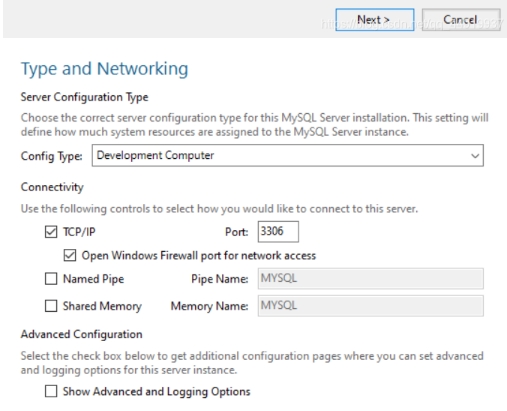Click the Shared Memory label
Viewport: 507px width, 411px height.
[102, 306]
